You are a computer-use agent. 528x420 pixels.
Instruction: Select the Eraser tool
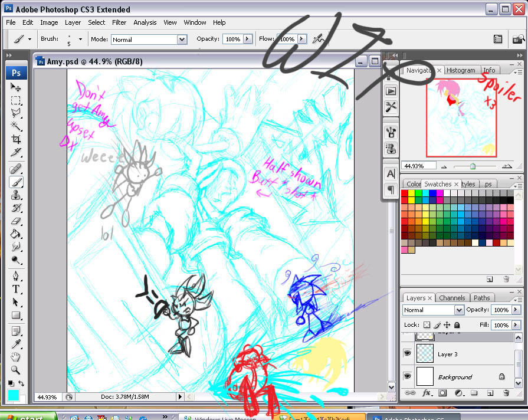tap(15, 221)
